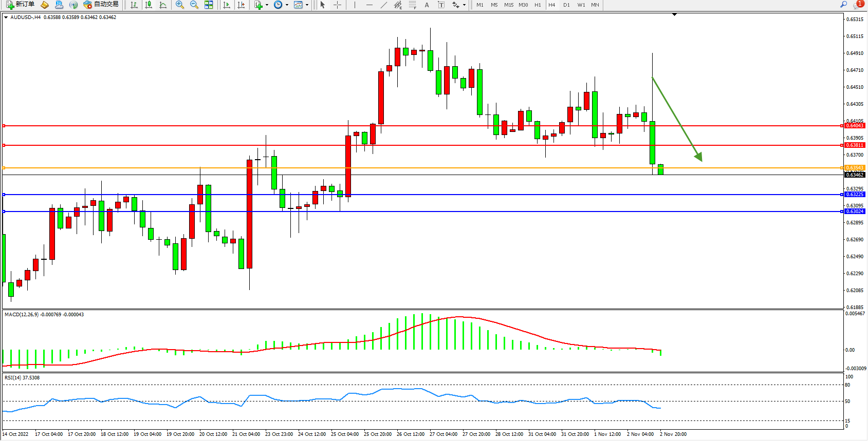Switch to the H1 timeframe
Image resolution: width=868 pixels, height=441 pixels.
538,5
